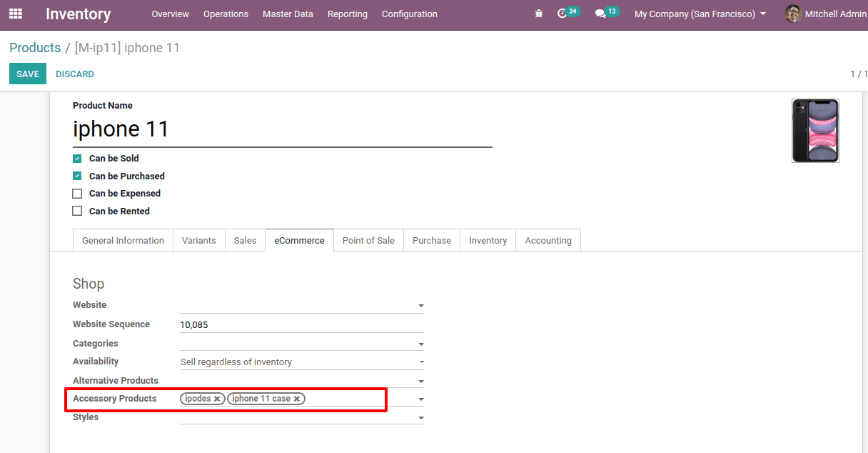Viewport: 868px width, 453px height.
Task: Remove the ipodes accessory tag
Action: (217, 399)
